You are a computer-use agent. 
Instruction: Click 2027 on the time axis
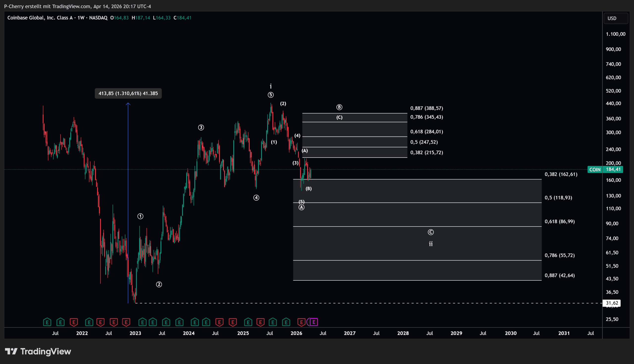(349, 333)
